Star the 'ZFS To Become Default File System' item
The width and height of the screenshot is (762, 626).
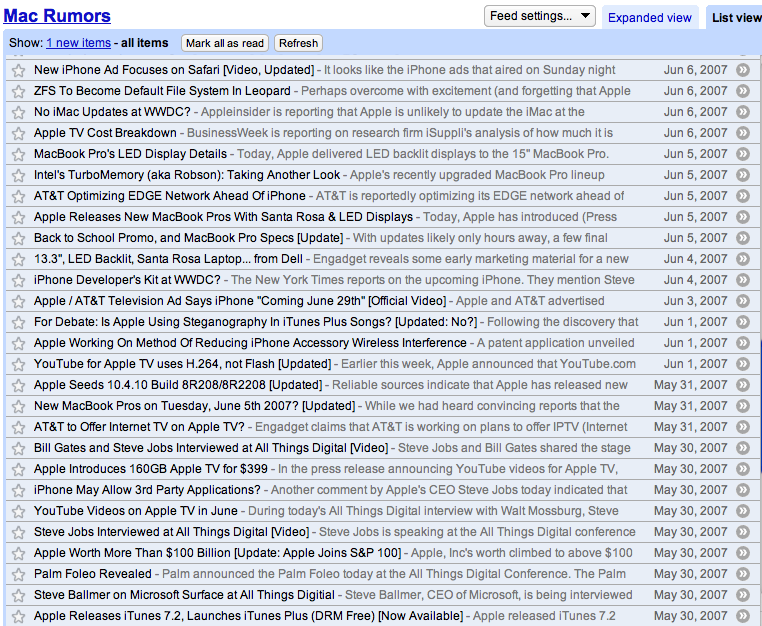(18, 91)
